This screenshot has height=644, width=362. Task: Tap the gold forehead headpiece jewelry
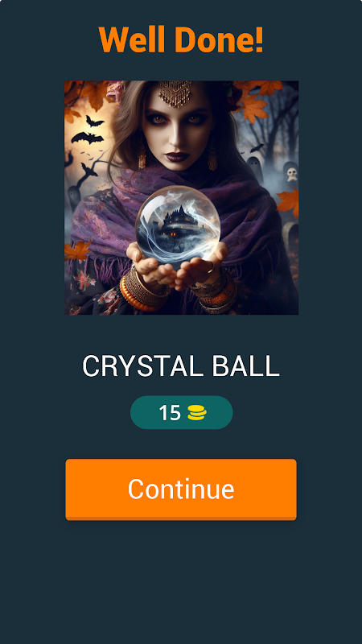point(175,93)
